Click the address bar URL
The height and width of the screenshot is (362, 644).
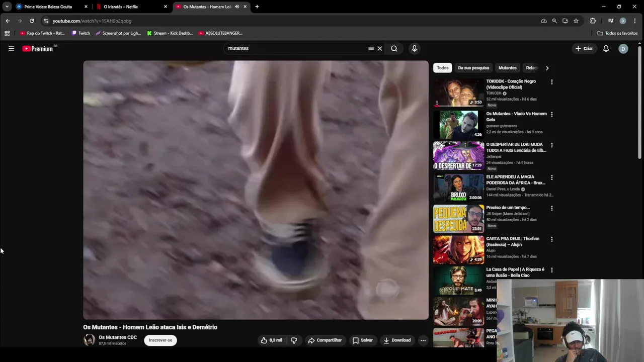tap(92, 21)
